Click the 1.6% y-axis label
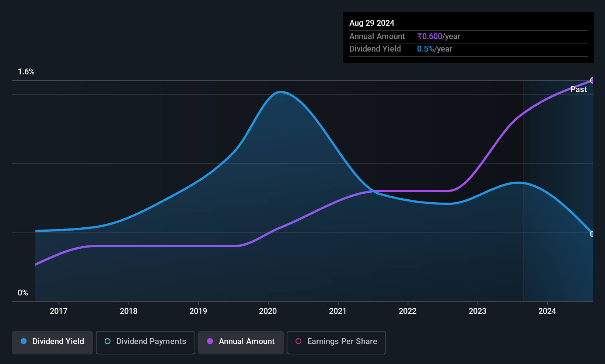Screen dimensions: 605x364 (26, 72)
